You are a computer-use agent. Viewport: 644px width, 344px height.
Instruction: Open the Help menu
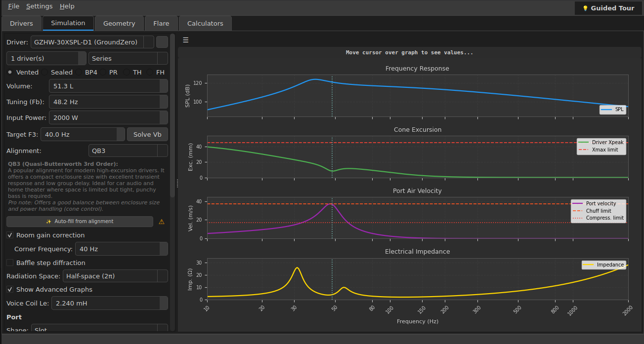(x=67, y=6)
